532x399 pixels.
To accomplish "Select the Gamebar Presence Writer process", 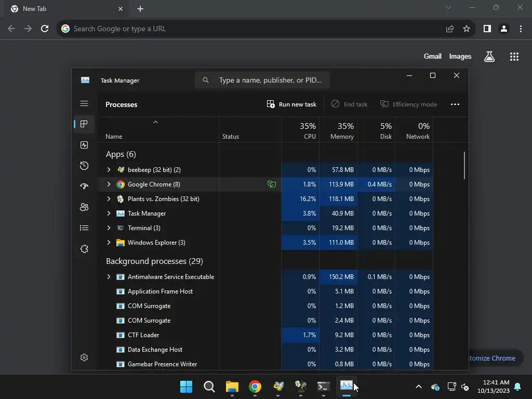I will (265, 364).
